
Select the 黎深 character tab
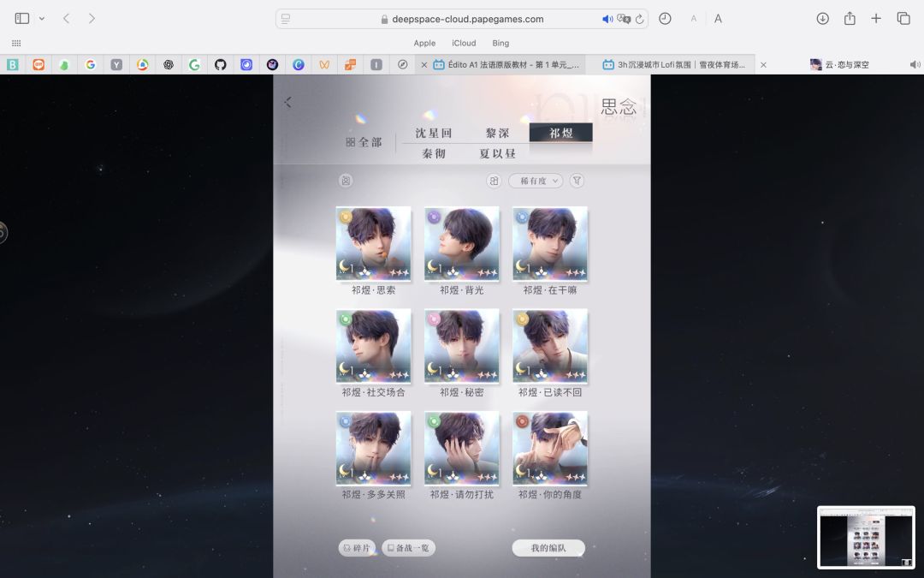[x=497, y=134]
